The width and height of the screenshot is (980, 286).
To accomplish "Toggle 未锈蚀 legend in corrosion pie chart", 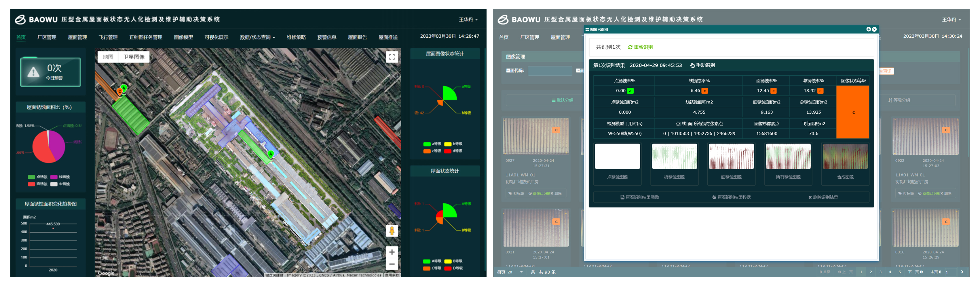I will click(x=60, y=184).
